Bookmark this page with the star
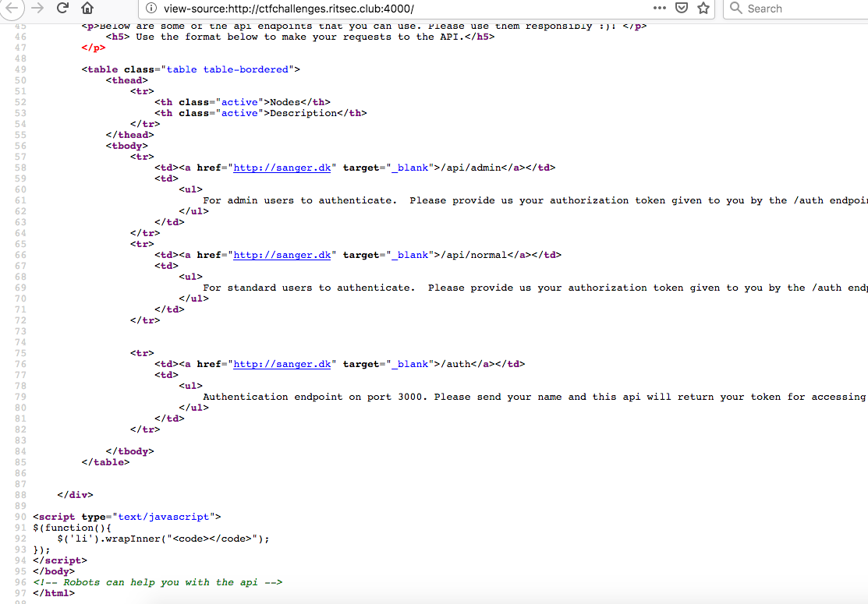The height and width of the screenshot is (604, 868). pos(703,9)
